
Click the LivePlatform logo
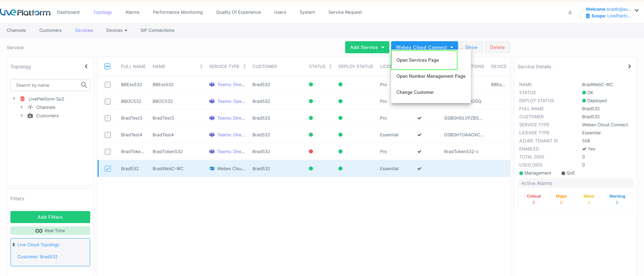point(25,12)
